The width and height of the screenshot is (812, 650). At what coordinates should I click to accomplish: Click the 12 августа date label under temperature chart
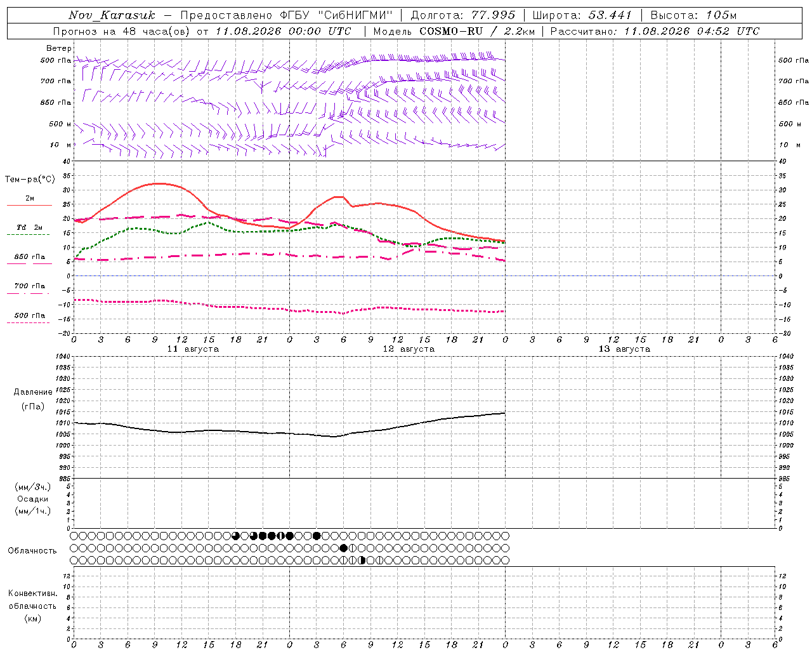click(x=409, y=349)
